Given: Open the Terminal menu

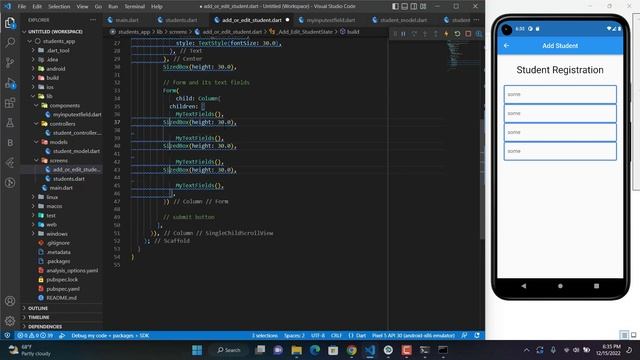Looking at the screenshot, I should (x=135, y=7).
